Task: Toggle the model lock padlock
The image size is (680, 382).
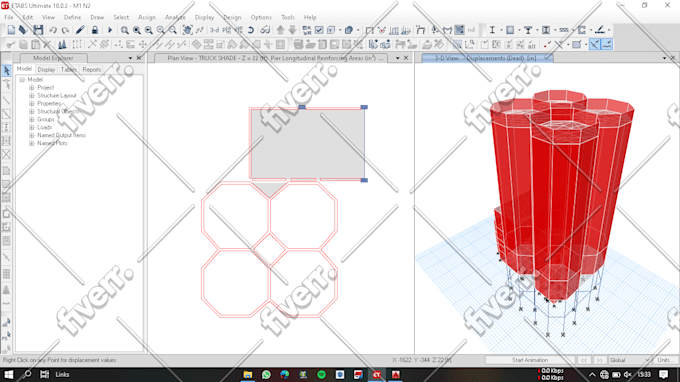Action: [95, 30]
